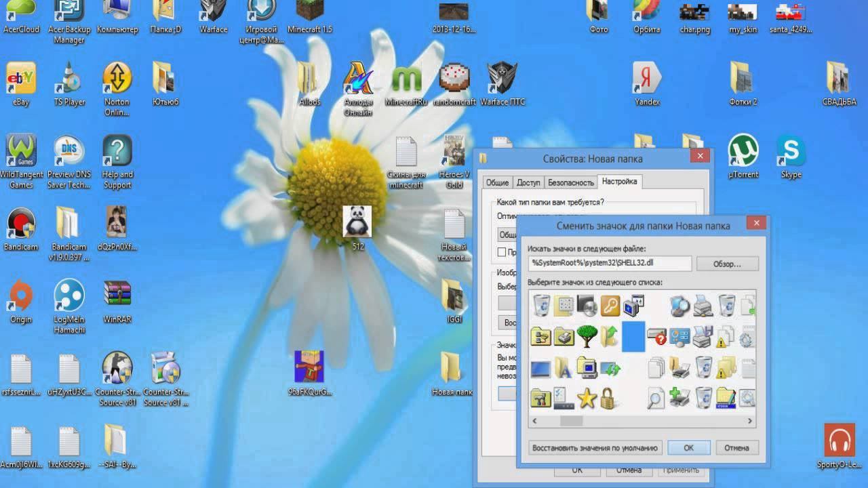868x488 pixels.
Task: Click the MinecraftRu desktop shortcut
Action: click(x=406, y=83)
